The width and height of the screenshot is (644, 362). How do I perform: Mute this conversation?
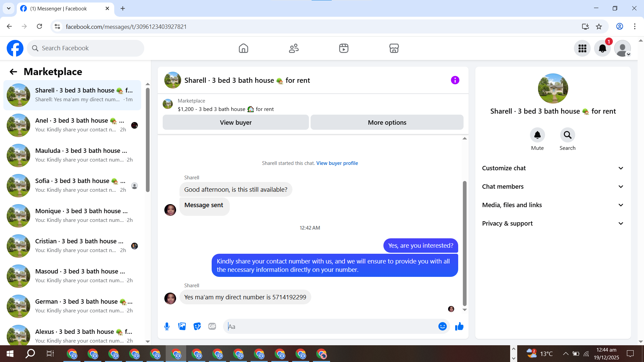tap(537, 135)
